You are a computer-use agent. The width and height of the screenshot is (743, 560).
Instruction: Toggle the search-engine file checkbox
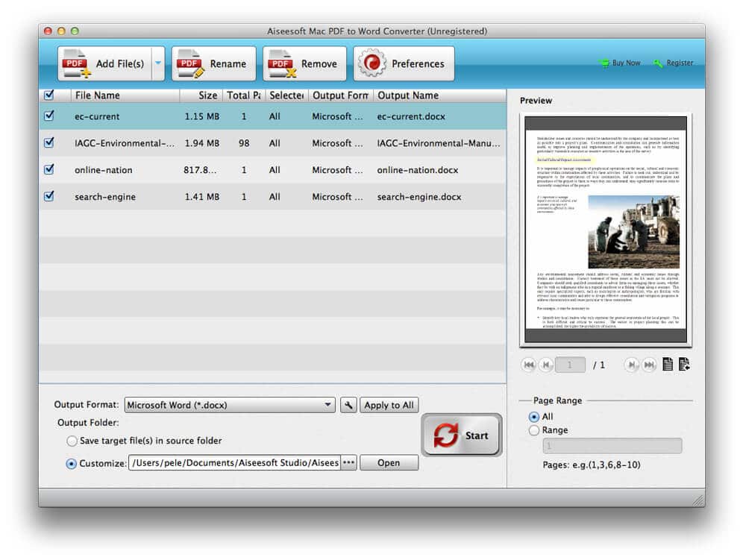[x=49, y=197]
